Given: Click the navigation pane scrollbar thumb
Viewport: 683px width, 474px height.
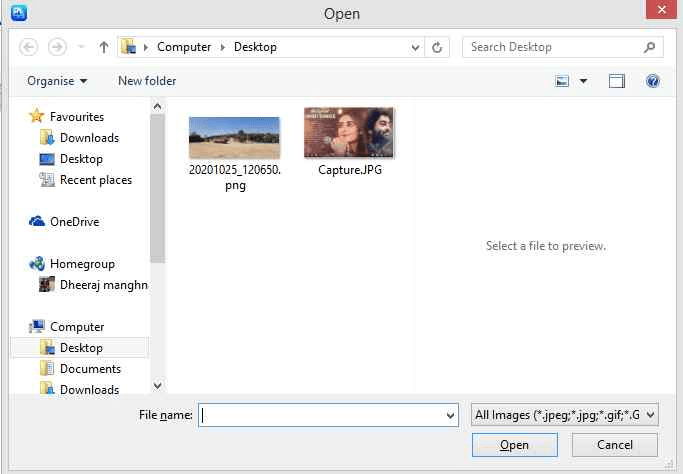Looking at the screenshot, I should click(x=157, y=188).
